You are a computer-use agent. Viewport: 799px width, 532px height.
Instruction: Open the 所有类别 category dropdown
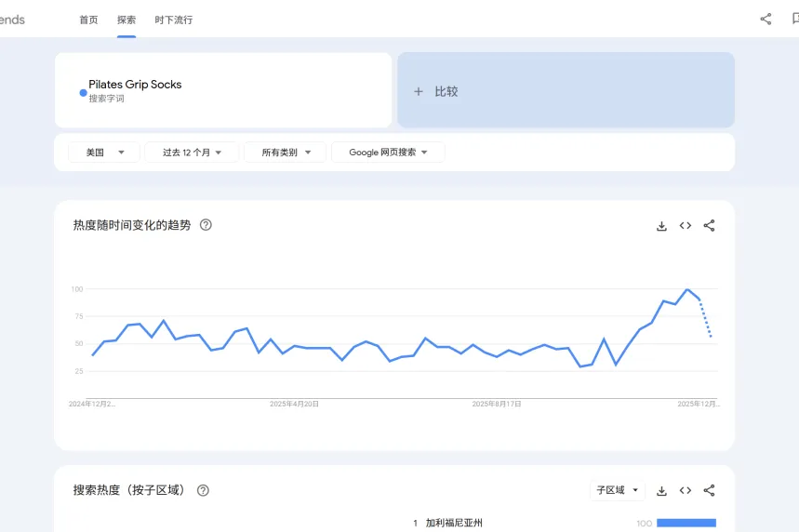(x=285, y=153)
